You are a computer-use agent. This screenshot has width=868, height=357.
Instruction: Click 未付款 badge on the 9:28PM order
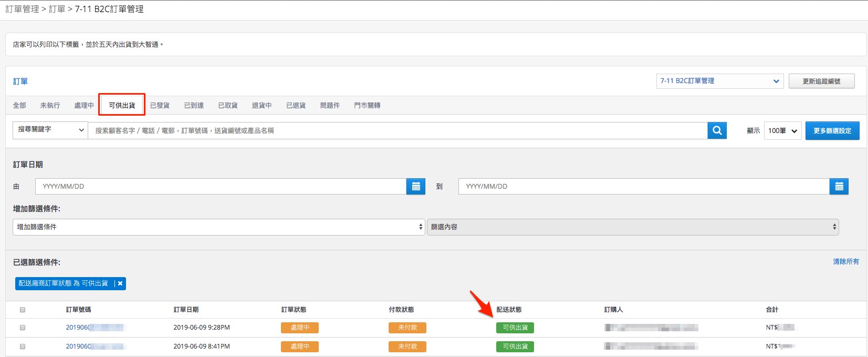coord(407,328)
